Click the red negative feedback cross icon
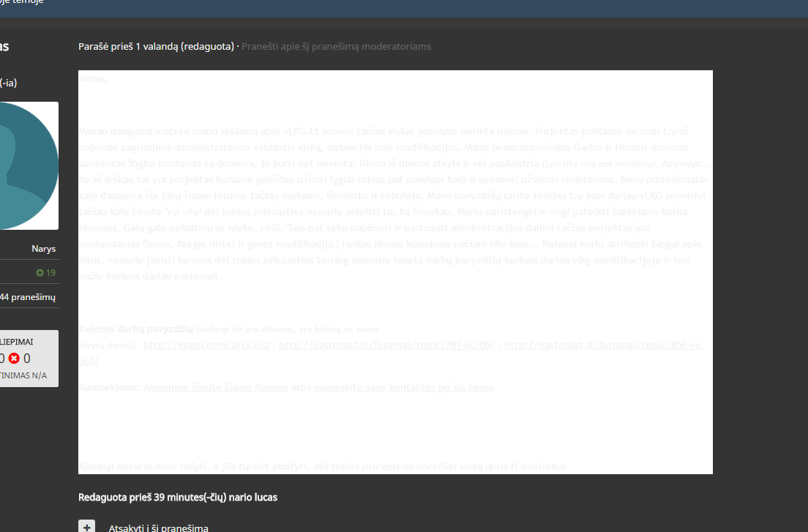Viewport: 808px width, 532px height. 14,359
